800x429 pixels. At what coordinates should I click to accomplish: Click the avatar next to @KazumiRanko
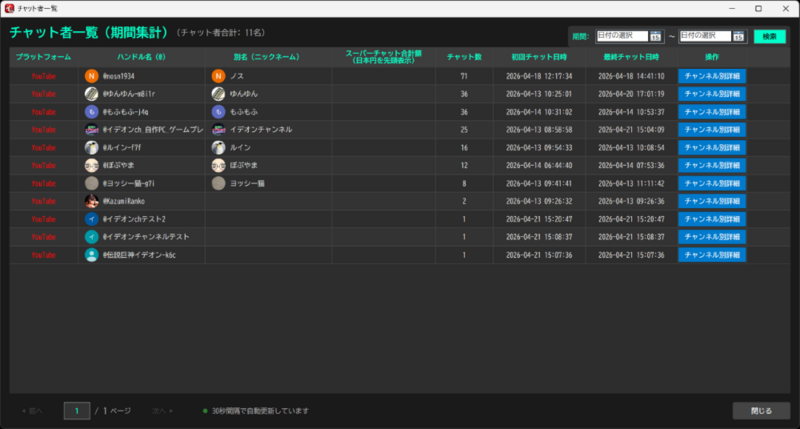click(92, 201)
